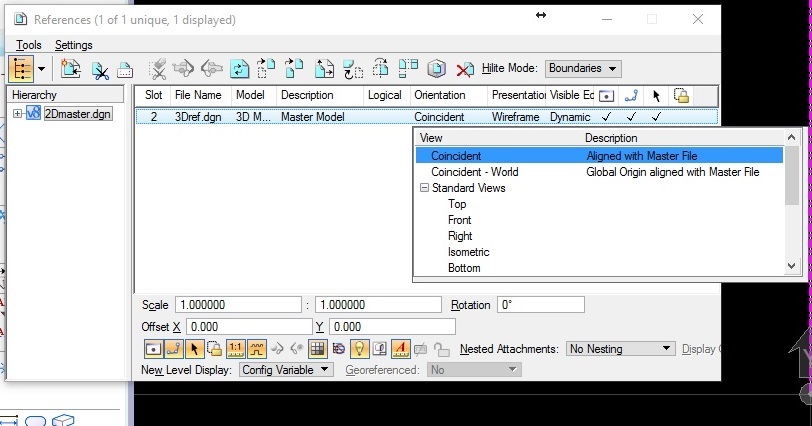The width and height of the screenshot is (812, 426).
Task: Select the Copy Reference tool
Action: coord(294,68)
